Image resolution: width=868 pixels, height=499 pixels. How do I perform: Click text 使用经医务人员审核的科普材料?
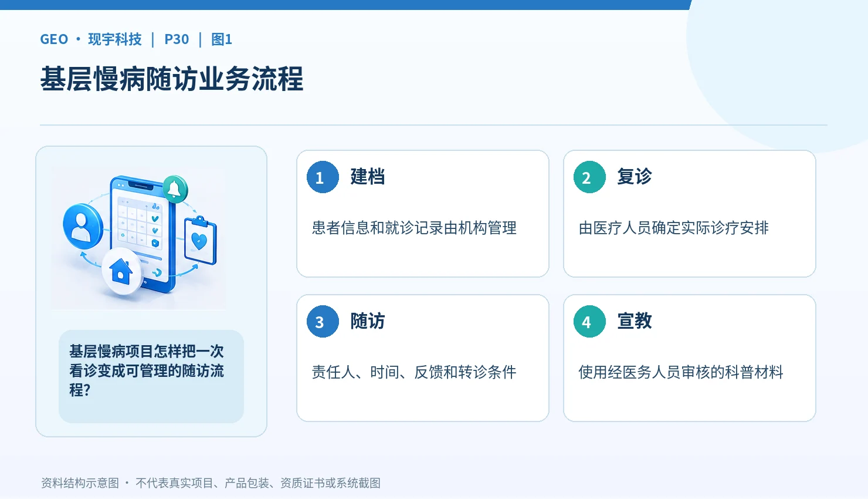click(681, 372)
